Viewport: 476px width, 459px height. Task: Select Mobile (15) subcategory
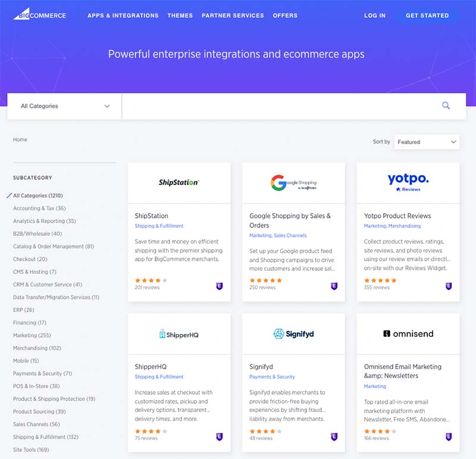tap(26, 361)
